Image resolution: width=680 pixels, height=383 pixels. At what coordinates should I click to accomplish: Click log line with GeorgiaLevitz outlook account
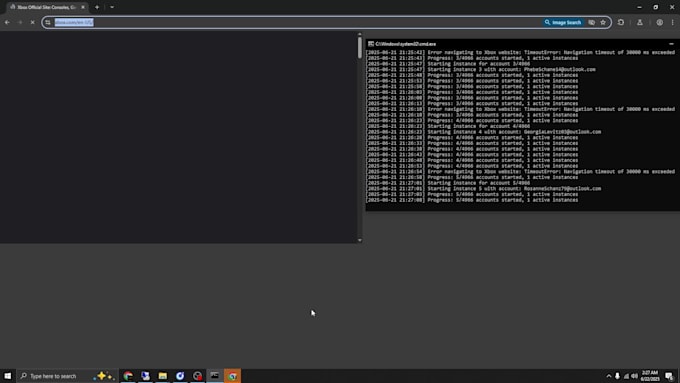pyautogui.click(x=484, y=132)
